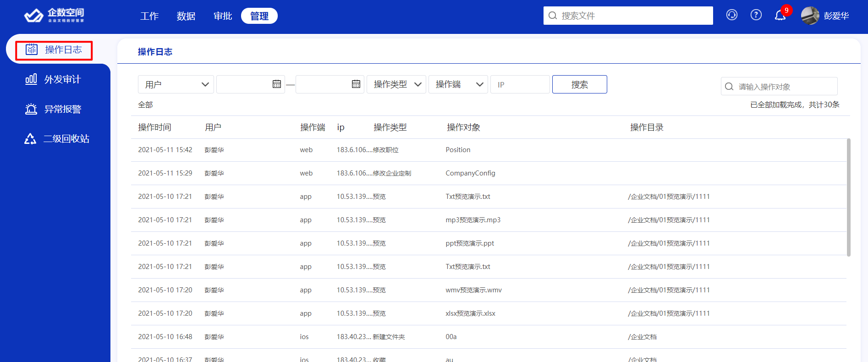Select the 管理 tab
868x362 pixels.
coord(259,16)
